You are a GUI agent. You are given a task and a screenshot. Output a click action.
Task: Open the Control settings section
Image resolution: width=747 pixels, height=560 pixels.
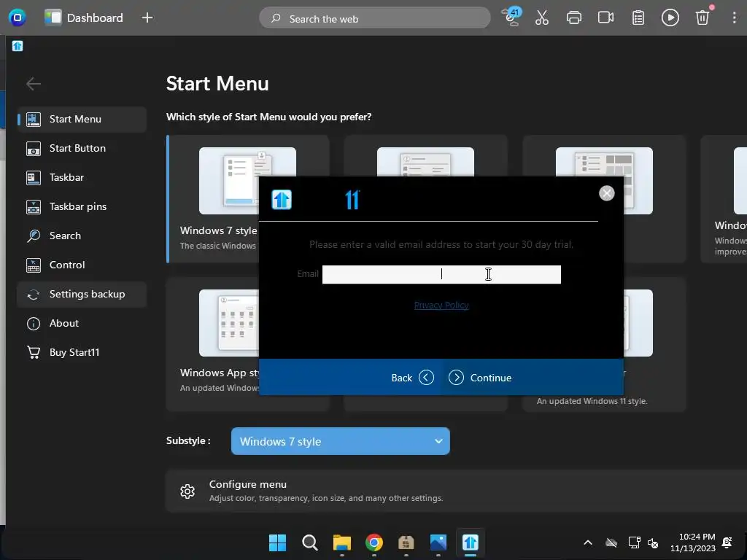pos(82,265)
